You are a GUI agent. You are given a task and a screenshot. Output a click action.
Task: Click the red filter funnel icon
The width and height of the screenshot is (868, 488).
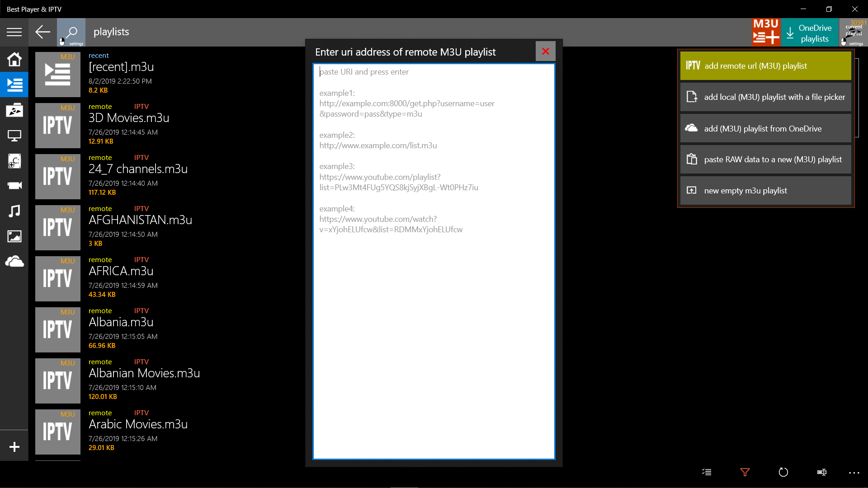pos(745,472)
